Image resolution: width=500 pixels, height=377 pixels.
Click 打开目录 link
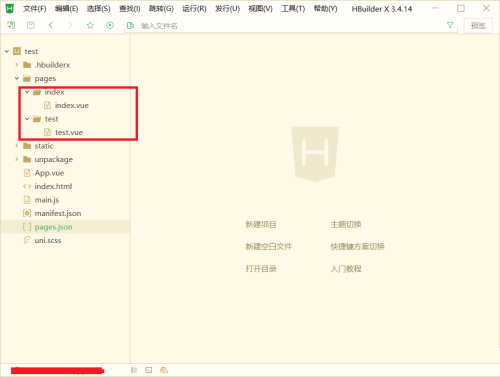[x=261, y=269]
